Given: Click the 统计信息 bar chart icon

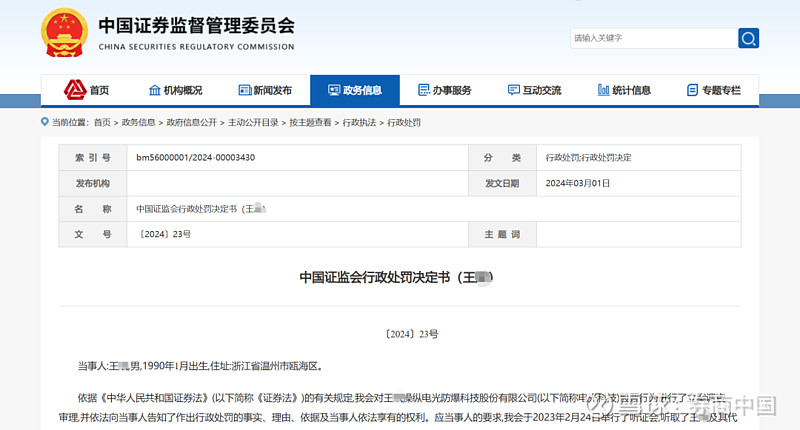Looking at the screenshot, I should click(603, 90).
